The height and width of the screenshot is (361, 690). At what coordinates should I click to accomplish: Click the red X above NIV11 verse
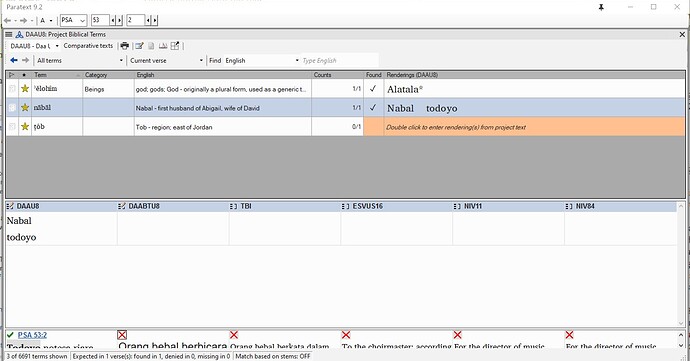pos(458,335)
